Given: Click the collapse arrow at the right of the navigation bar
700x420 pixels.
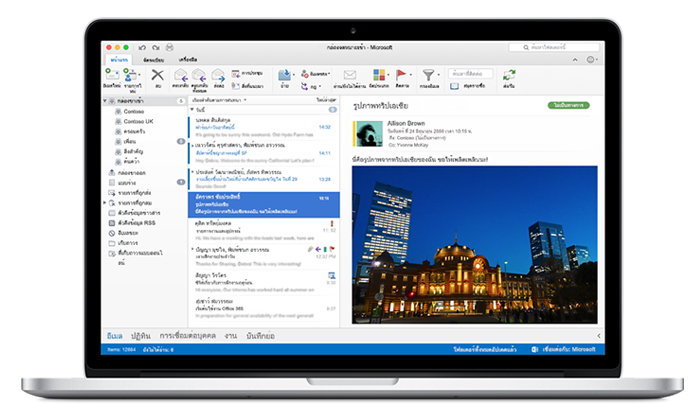Looking at the screenshot, I should point(599,336).
